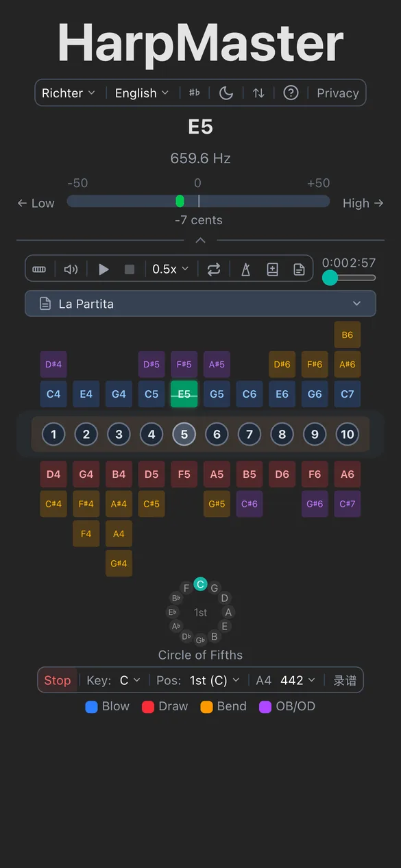Click the add tab sheet icon
Viewport: 401px width, 868px height.
click(272, 269)
